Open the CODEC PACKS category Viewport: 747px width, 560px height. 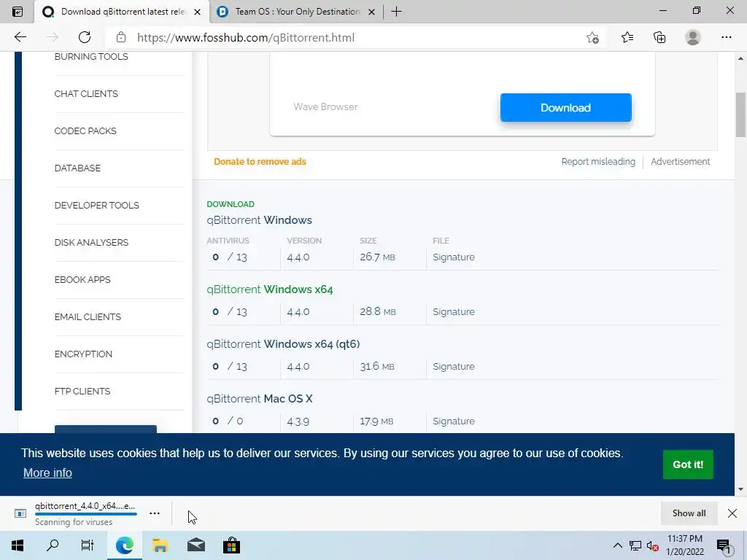[85, 131]
